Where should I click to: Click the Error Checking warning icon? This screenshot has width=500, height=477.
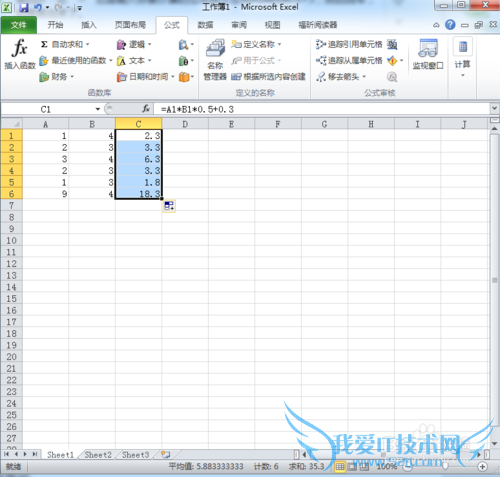pyautogui.click(x=392, y=61)
